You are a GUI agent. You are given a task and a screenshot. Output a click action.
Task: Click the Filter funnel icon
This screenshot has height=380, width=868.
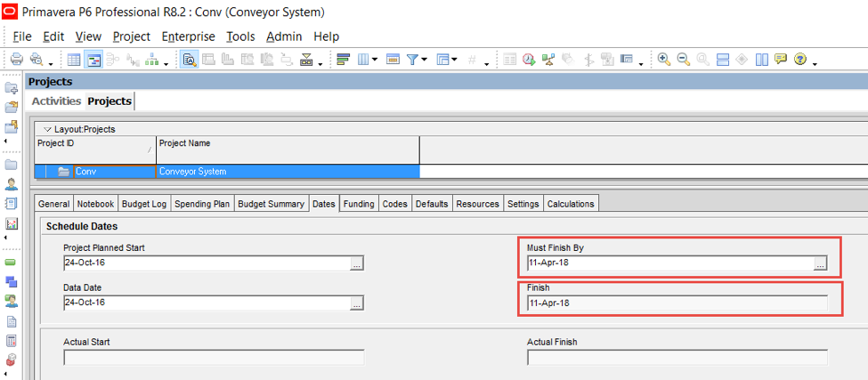click(x=412, y=60)
